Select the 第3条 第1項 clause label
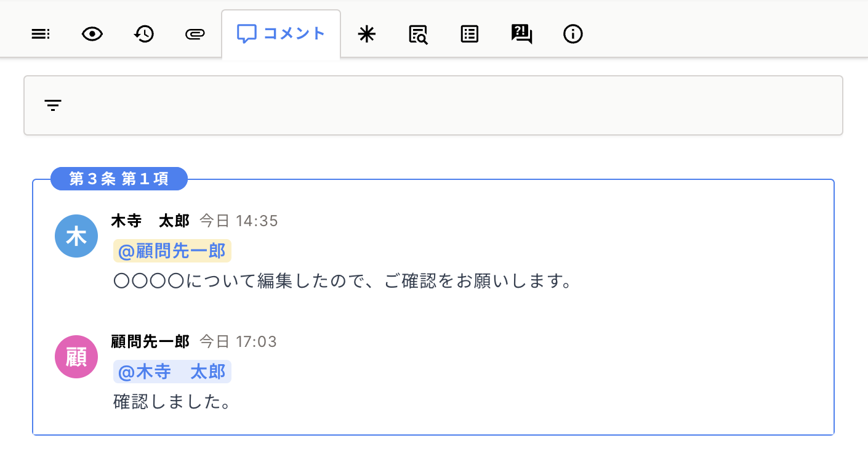Image resolution: width=868 pixels, height=472 pixels. [x=119, y=179]
